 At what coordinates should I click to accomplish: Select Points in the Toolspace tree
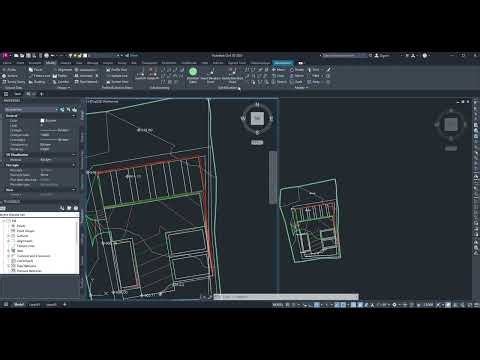point(21,226)
